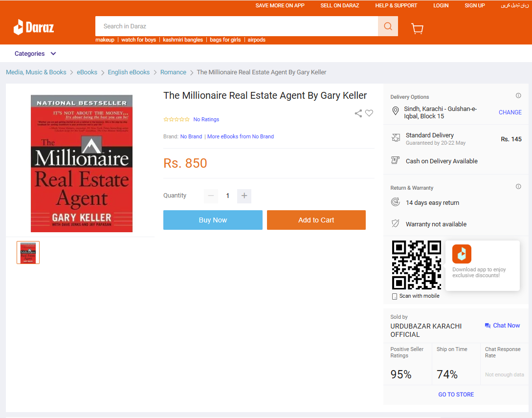Click CHANGE delivery location

(x=510, y=112)
